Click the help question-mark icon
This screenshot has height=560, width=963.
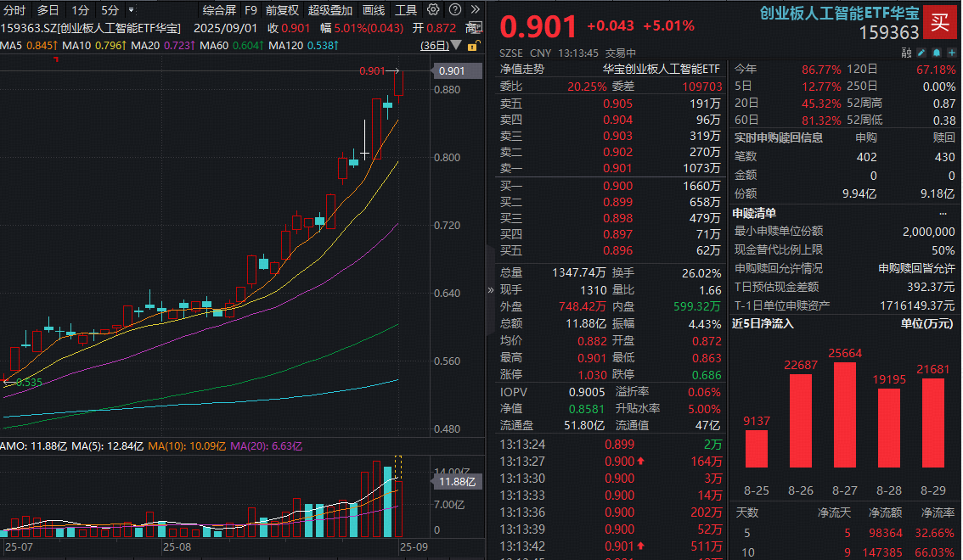(x=453, y=9)
